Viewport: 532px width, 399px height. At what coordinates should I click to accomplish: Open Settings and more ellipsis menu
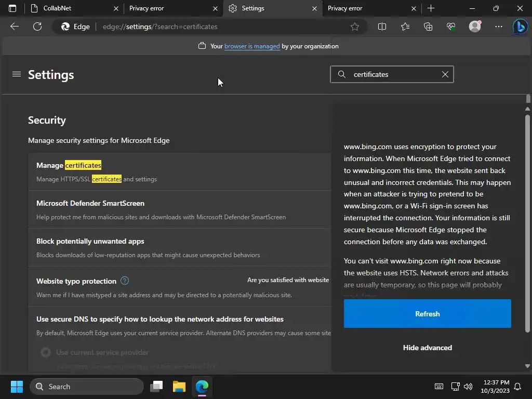tap(498, 26)
